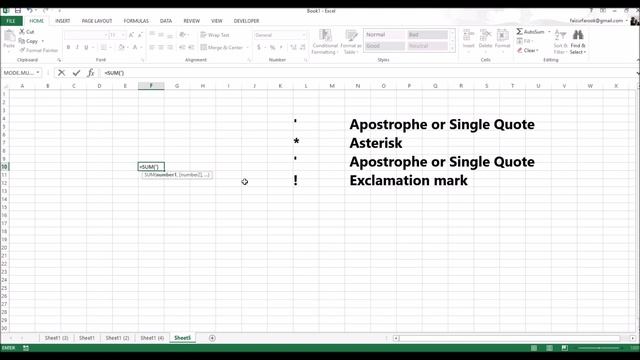Viewport: 640px width, 360px height.
Task: Apply the Bad cell style
Action: pyautogui.click(x=427, y=35)
